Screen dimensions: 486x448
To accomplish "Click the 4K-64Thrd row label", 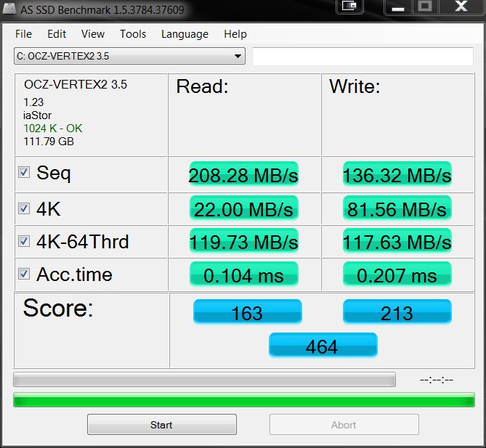I will pyautogui.click(x=82, y=242).
